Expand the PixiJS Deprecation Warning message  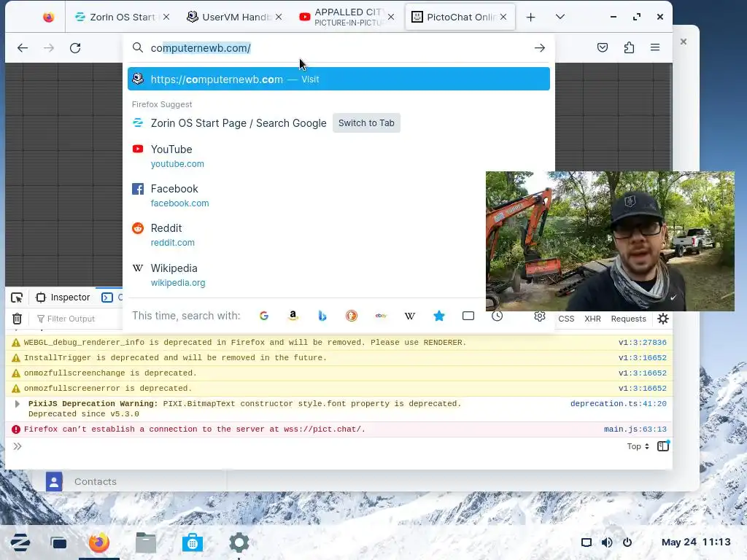pos(18,404)
